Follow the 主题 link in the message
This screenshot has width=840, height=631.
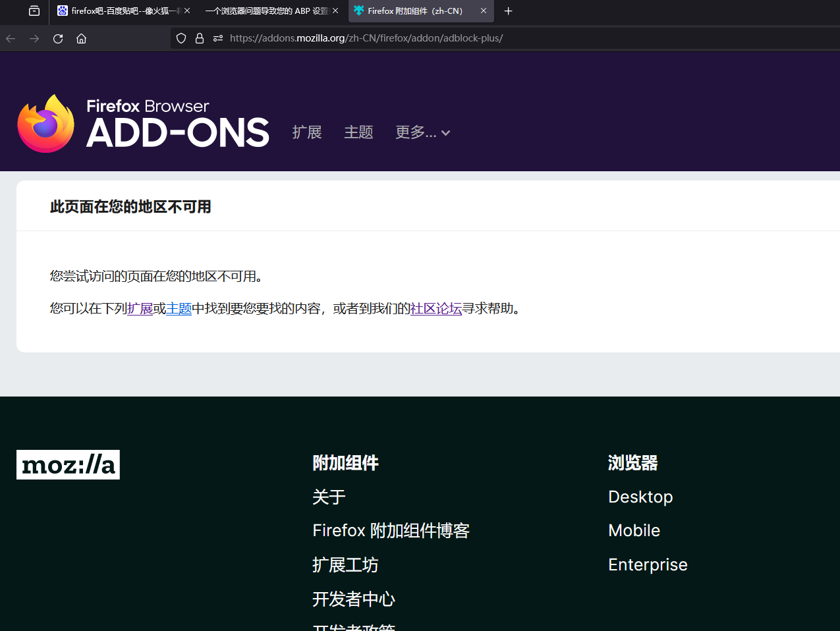(179, 308)
